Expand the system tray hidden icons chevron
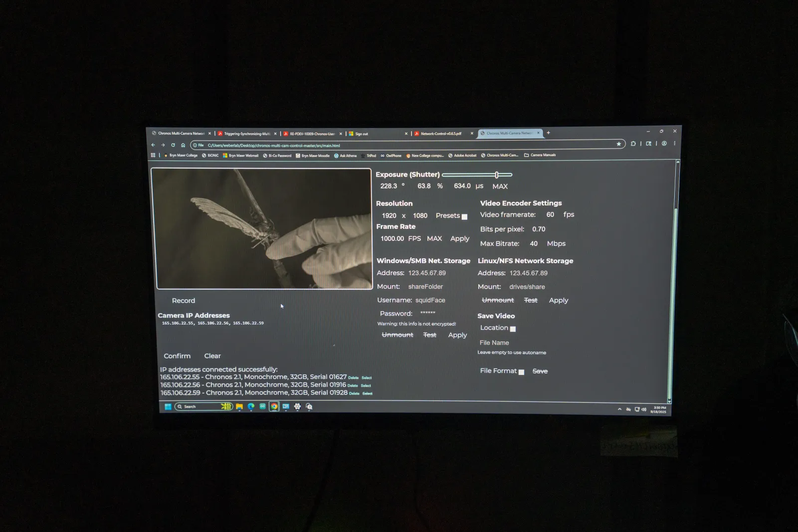This screenshot has width=798, height=532. [619, 409]
